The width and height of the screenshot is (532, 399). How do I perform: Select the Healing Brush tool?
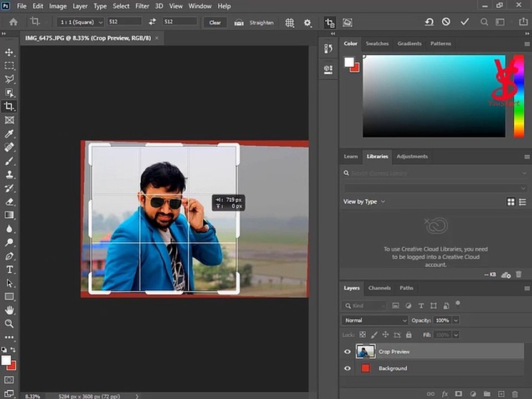tap(9, 147)
